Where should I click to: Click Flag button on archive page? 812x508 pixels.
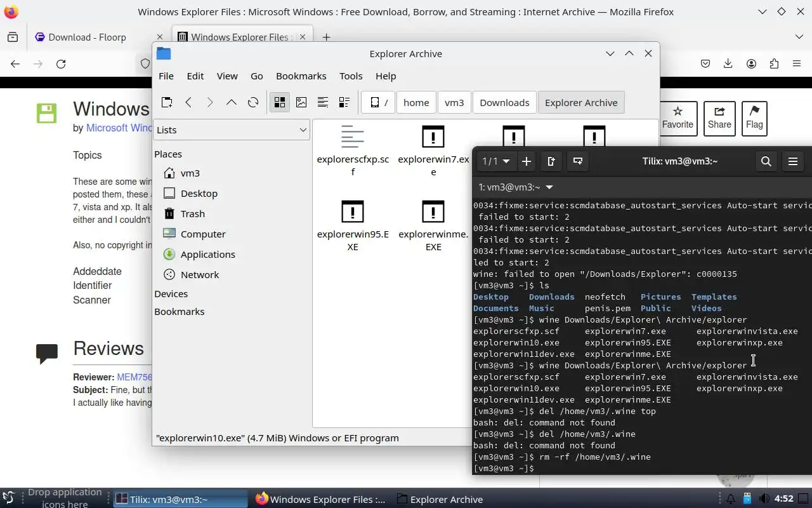pos(754,118)
